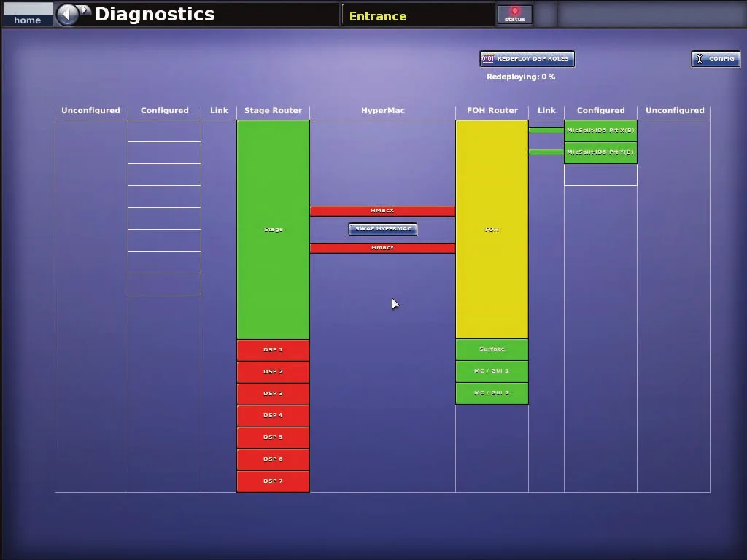Viewport: 747px width, 560px height.
Task: Click the Redeploying: 0 % status text
Action: pyautogui.click(x=521, y=77)
